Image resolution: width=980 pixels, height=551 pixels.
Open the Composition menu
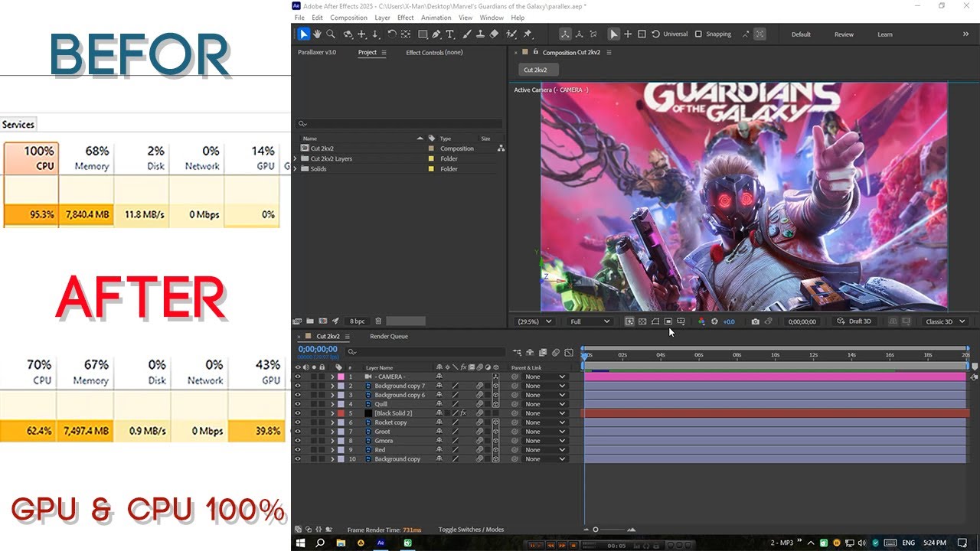tap(348, 18)
